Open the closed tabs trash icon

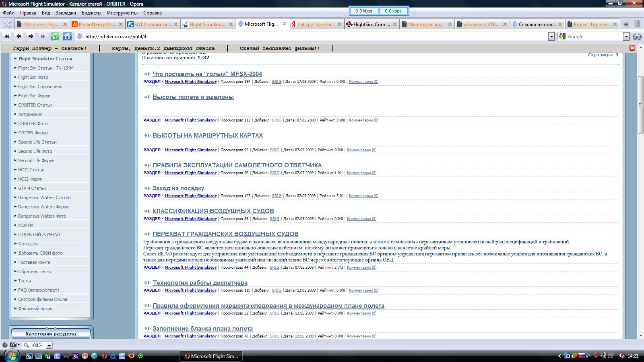tap(637, 24)
